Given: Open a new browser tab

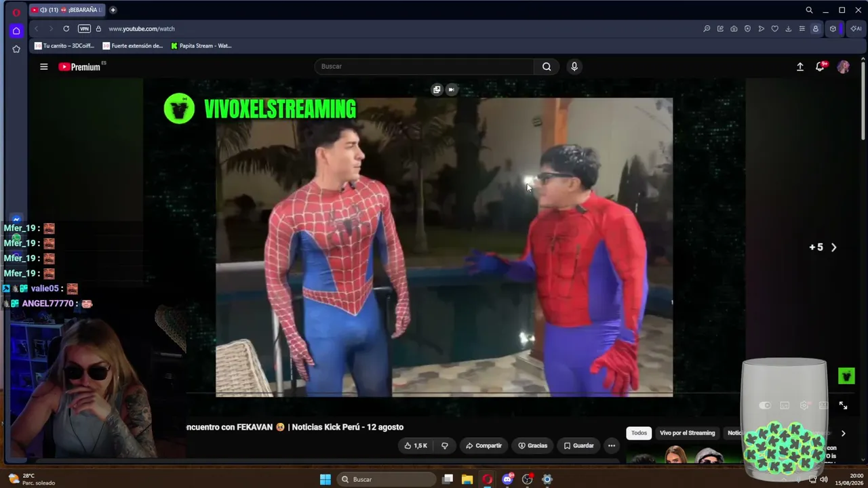Looking at the screenshot, I should [113, 10].
